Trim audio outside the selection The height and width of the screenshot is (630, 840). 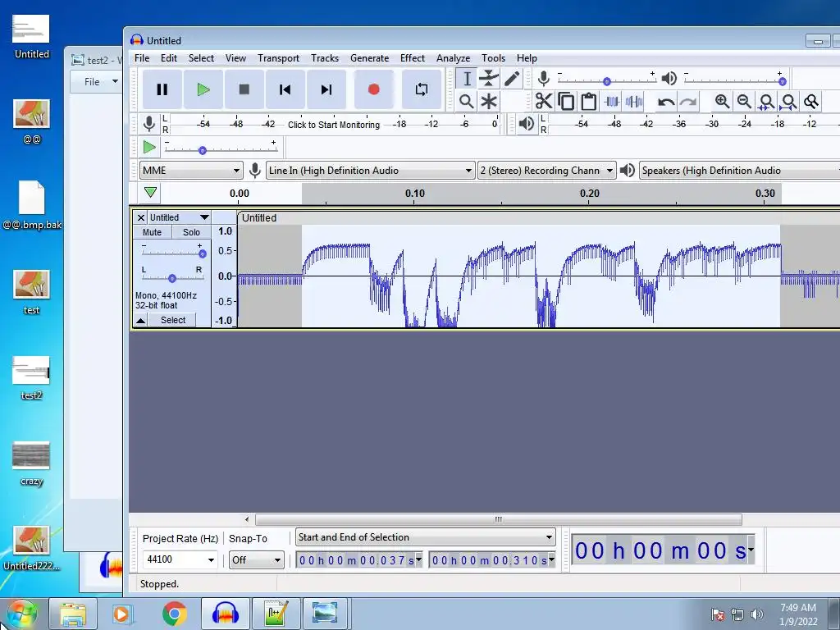tap(611, 101)
